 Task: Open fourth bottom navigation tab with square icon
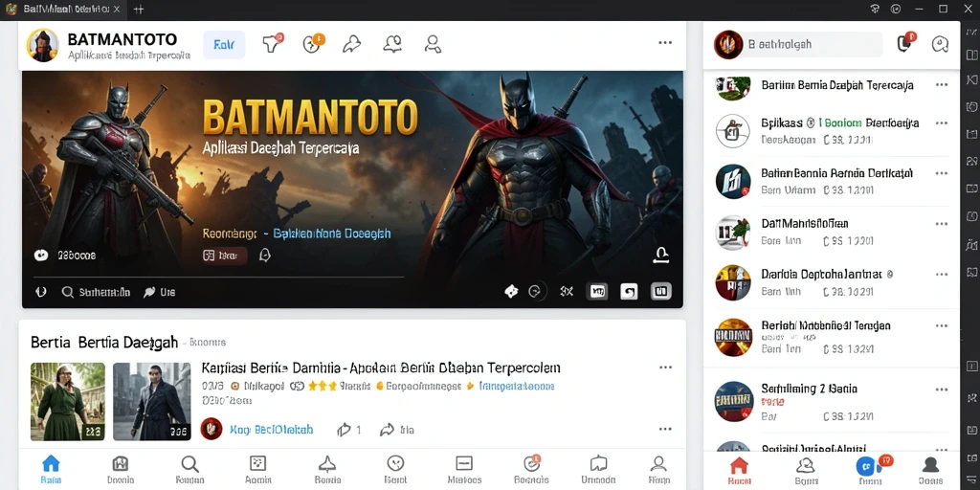(x=258, y=469)
